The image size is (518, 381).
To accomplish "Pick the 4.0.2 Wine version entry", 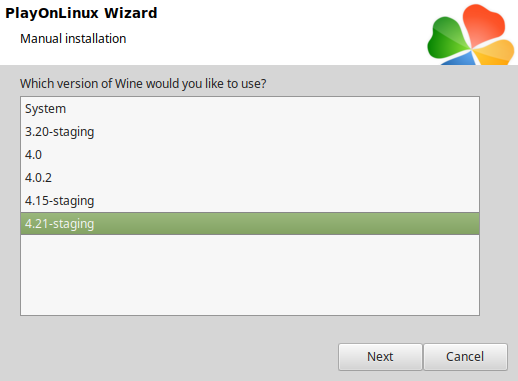I will [x=250, y=178].
